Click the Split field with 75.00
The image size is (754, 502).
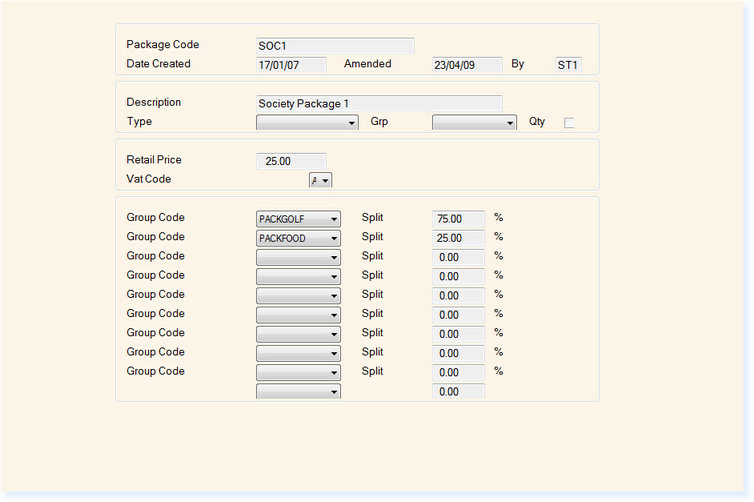tap(458, 219)
